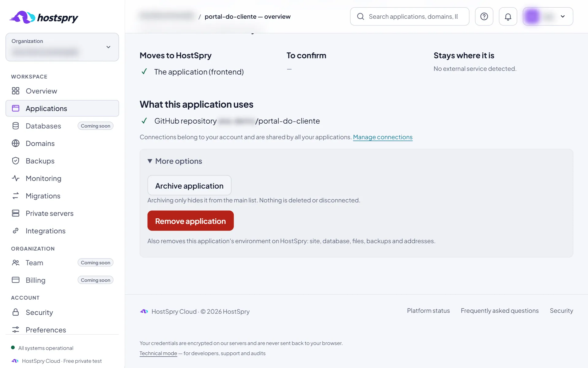Select Applications in the sidebar

click(62, 108)
